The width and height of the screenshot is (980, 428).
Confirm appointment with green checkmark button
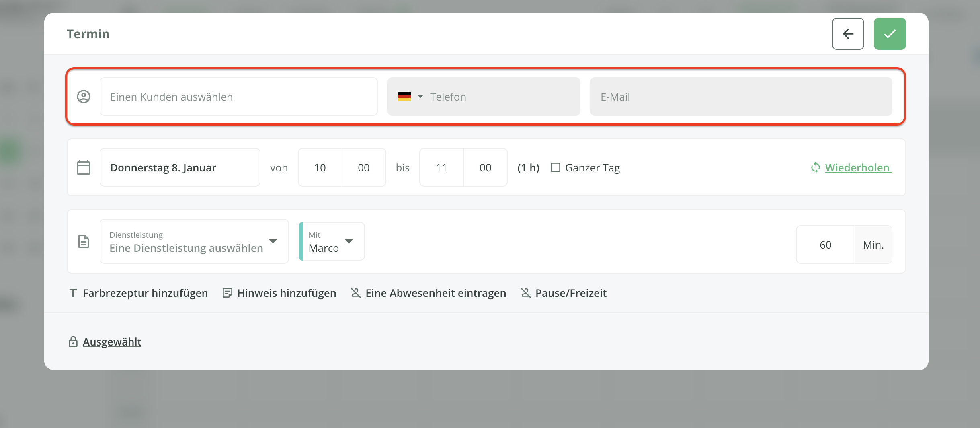(890, 34)
